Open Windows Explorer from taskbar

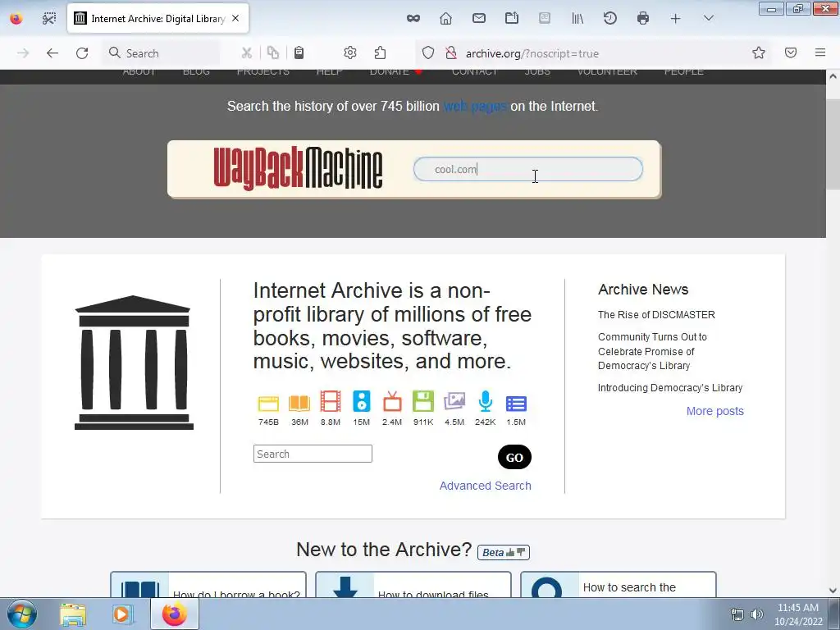point(73,614)
